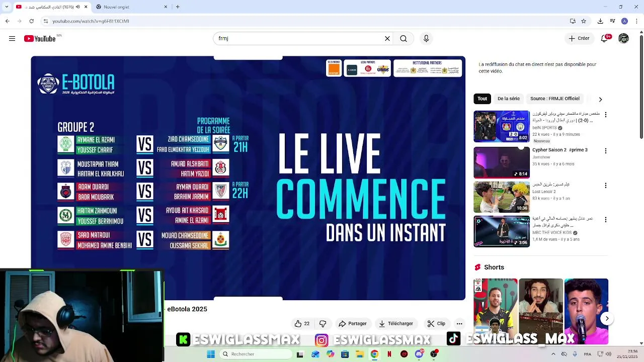Open the beIN SPORTS channel link
The height and width of the screenshot is (362, 644).
click(545, 128)
